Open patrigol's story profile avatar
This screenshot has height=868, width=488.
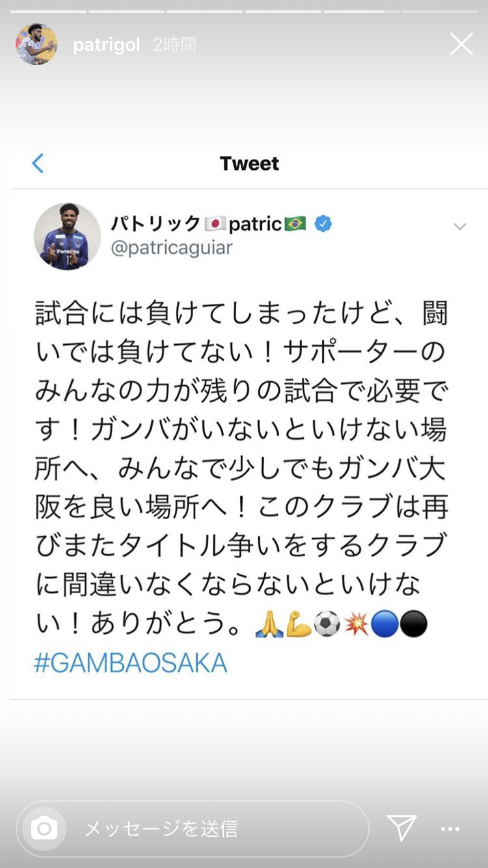click(36, 44)
